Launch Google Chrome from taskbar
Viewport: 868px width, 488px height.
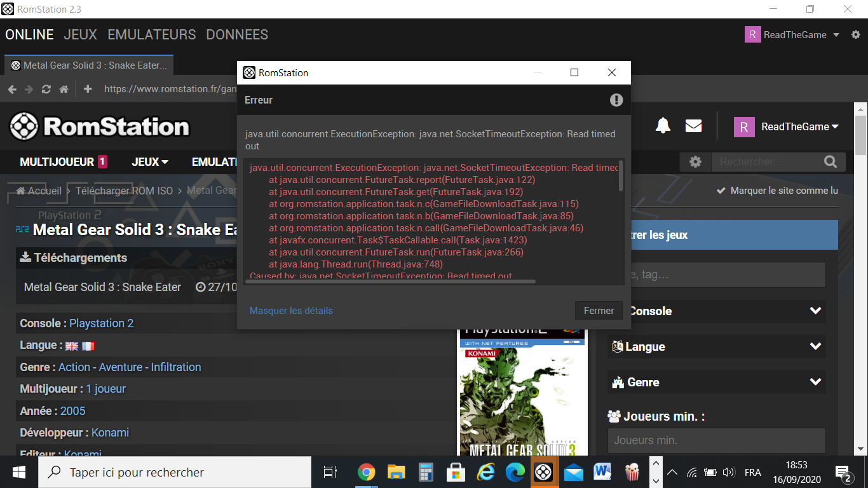point(366,472)
